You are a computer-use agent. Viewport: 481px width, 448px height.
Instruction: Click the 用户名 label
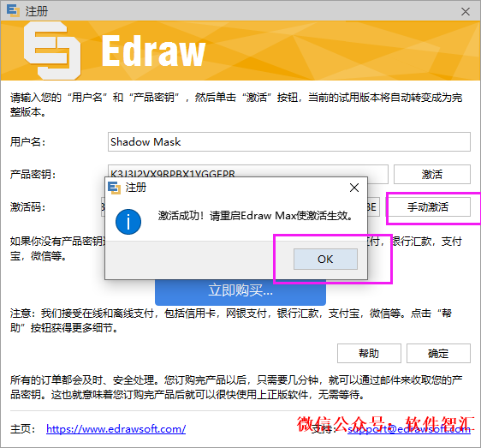click(27, 142)
